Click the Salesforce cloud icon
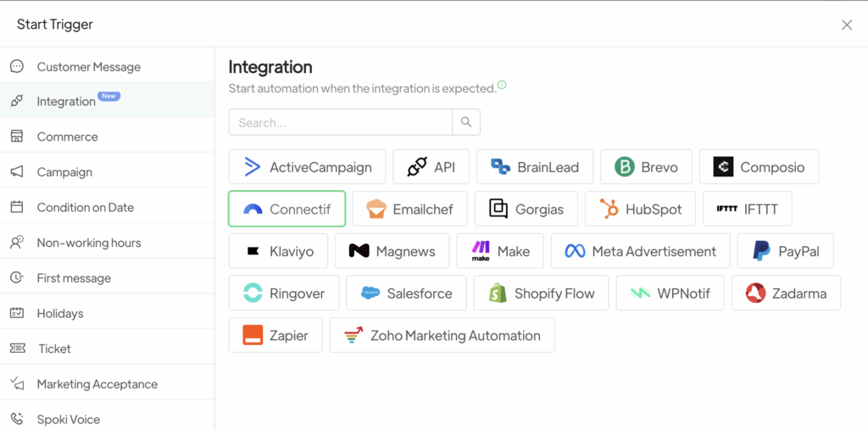Image resolution: width=868 pixels, height=430 pixels. pos(370,293)
